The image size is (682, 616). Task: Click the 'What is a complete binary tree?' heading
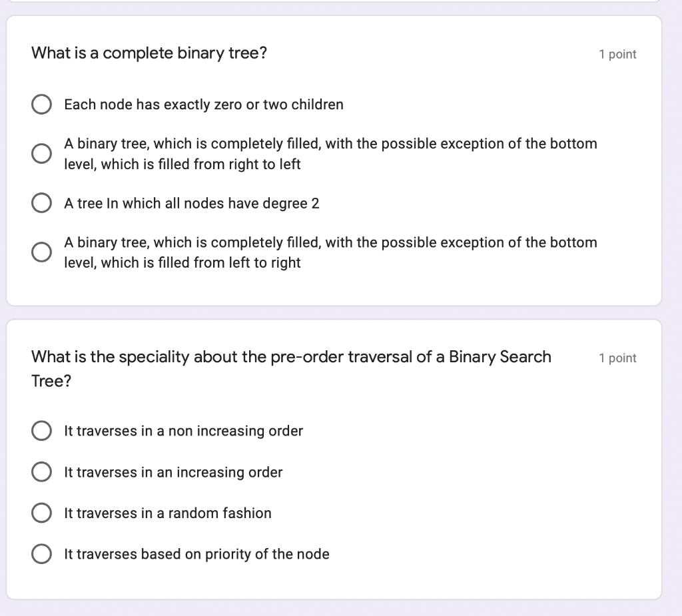click(x=149, y=53)
